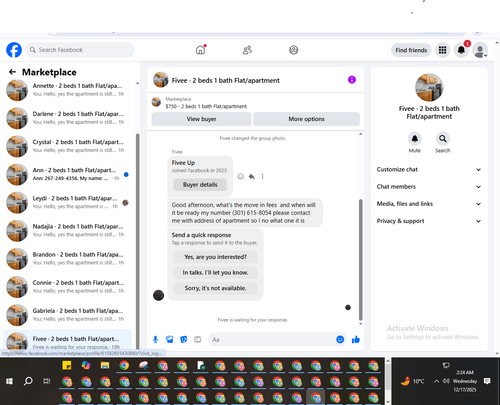Open Connie's conversation

(67, 287)
